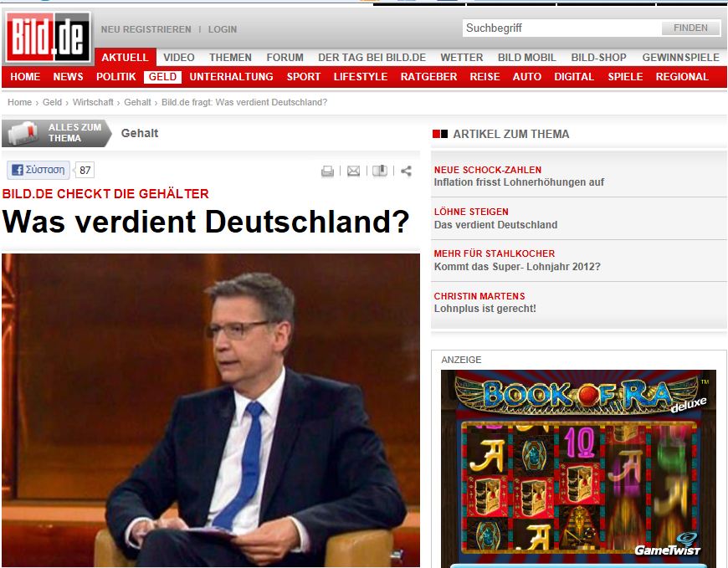The image size is (728, 568).
Task: Open the AKTUELL tab
Action: pyautogui.click(x=125, y=58)
